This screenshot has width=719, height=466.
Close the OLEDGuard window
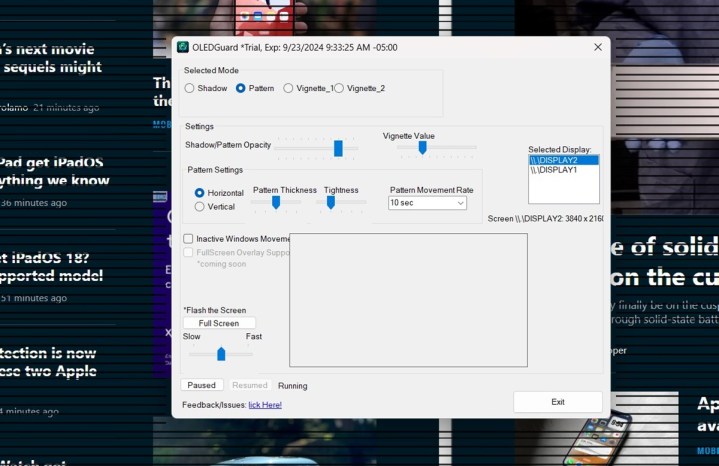[598, 47]
